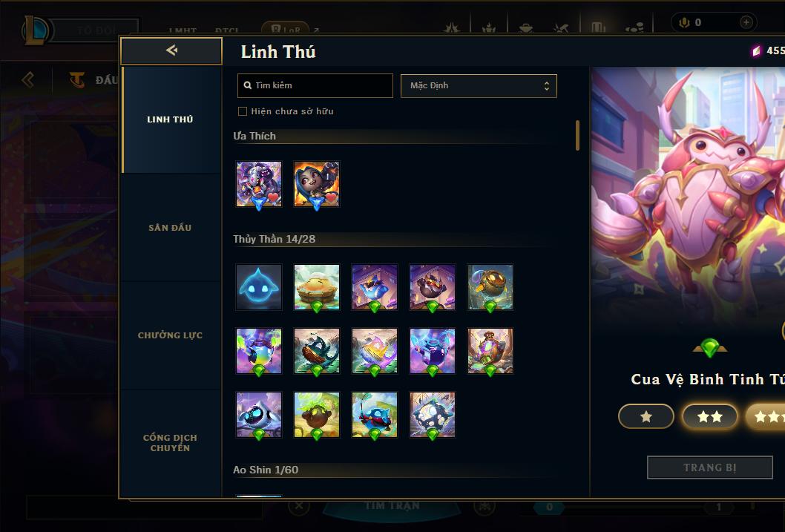The width and height of the screenshot is (785, 532).
Task: Select the dark-green boat sprite icon
Action: tap(316, 351)
